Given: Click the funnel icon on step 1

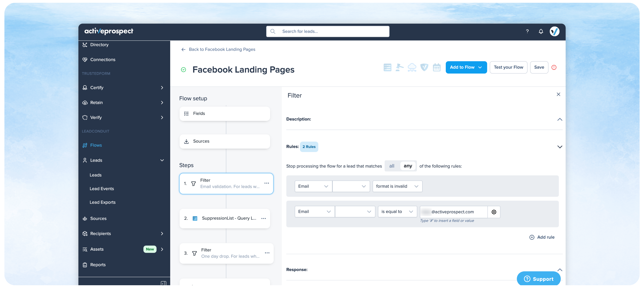Looking at the screenshot, I should [194, 184].
